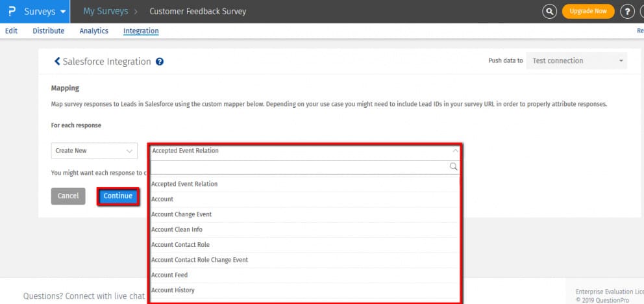
Task: Click the magnifier icon in dropdown search
Action: pyautogui.click(x=453, y=166)
